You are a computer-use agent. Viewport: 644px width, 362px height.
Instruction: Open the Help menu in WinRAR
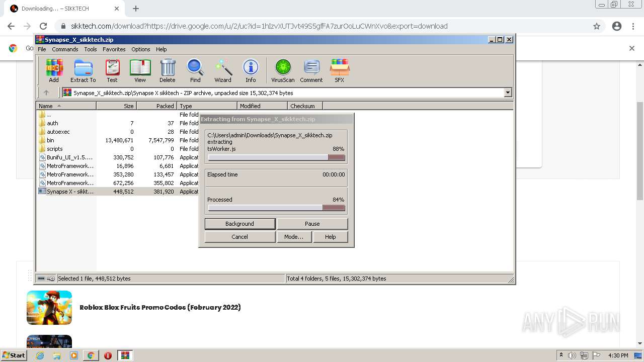coord(161,49)
